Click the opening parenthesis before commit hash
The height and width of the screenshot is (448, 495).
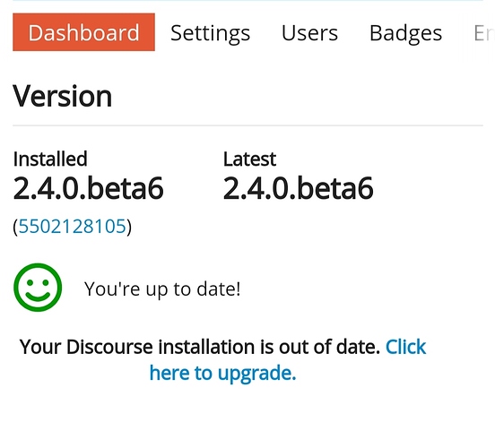tap(15, 227)
